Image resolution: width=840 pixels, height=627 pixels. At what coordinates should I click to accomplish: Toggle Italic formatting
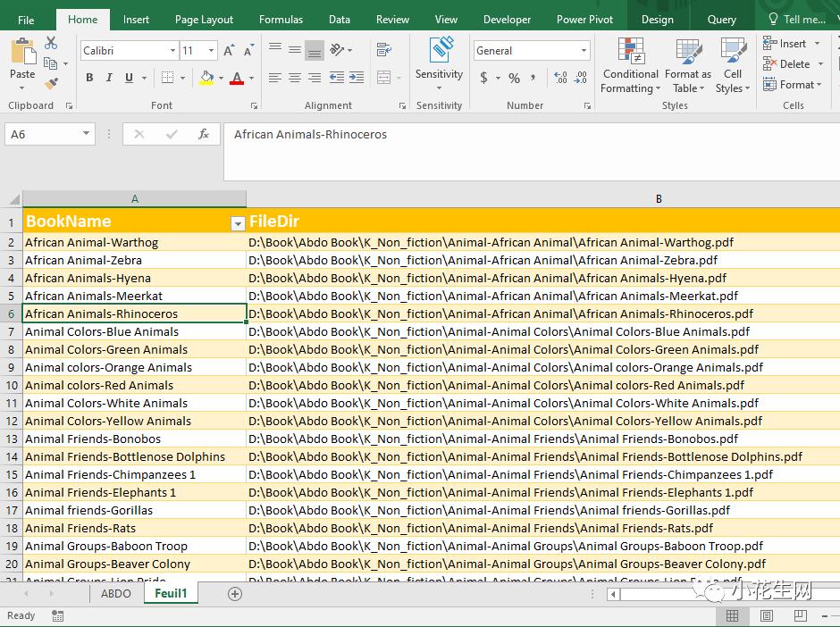click(x=110, y=78)
